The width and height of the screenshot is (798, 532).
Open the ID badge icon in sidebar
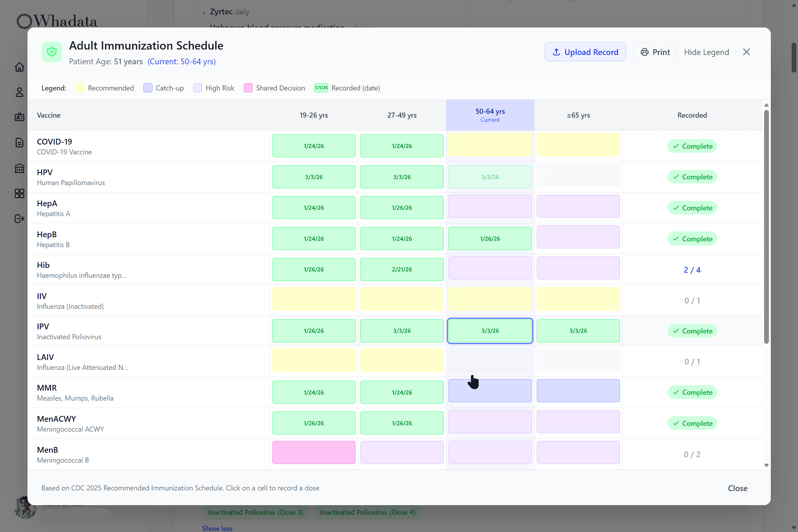point(20,117)
